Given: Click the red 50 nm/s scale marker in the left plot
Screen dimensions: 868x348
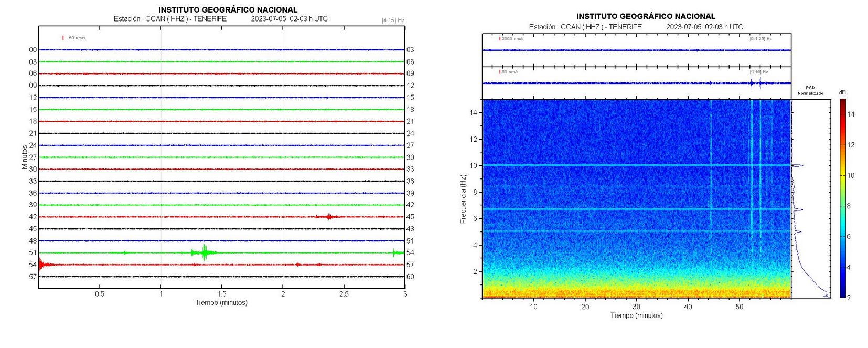Looking at the screenshot, I should 63,38.
